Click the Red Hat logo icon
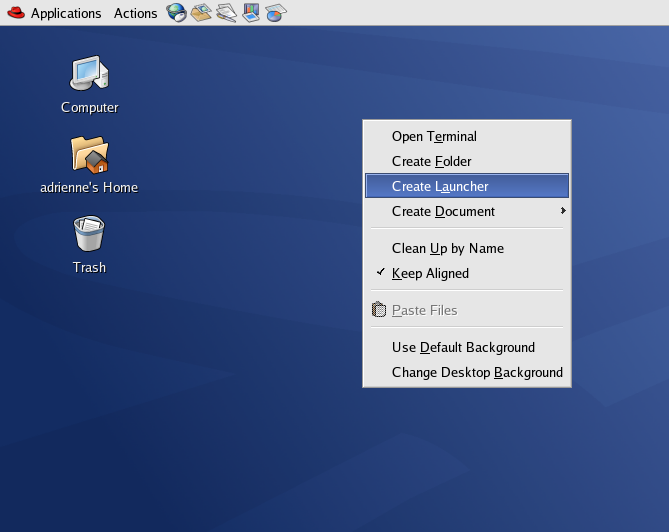 (14, 13)
